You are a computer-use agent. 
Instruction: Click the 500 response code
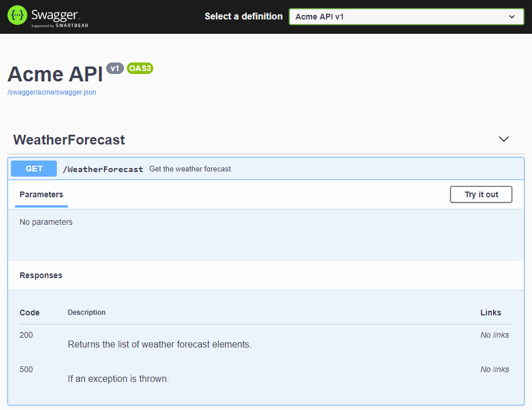[26, 370]
